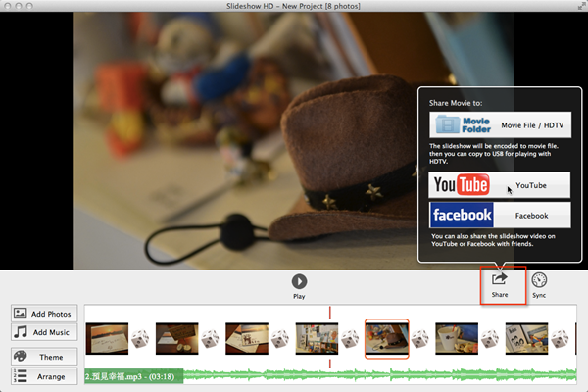This screenshot has width=588, height=392.
Task: Select the second photo thumbnail in timeline
Action: (177, 339)
